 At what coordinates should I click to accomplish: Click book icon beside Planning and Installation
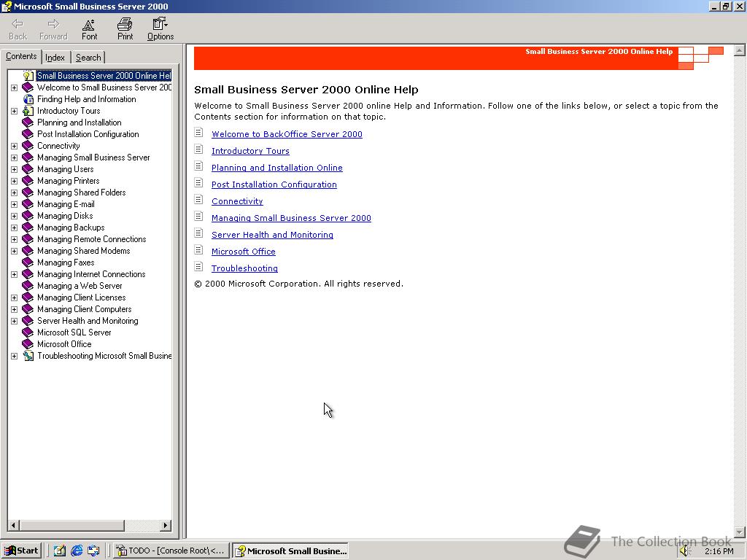pyautogui.click(x=28, y=122)
